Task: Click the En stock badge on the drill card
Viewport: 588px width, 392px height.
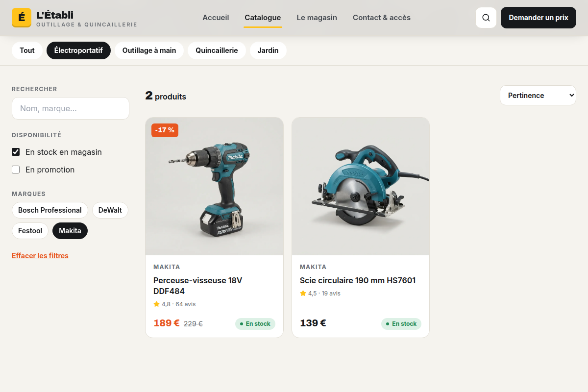Action: click(255, 324)
